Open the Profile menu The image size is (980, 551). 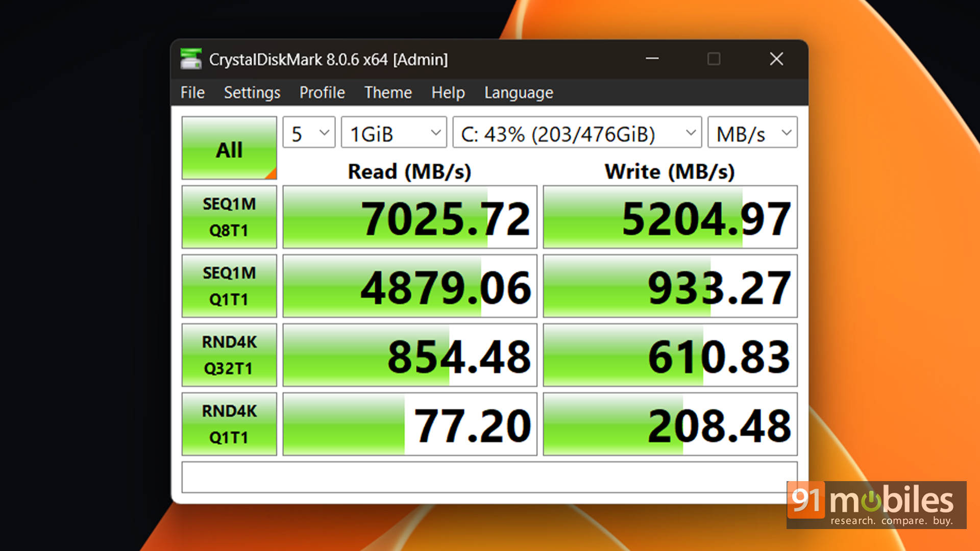click(322, 92)
